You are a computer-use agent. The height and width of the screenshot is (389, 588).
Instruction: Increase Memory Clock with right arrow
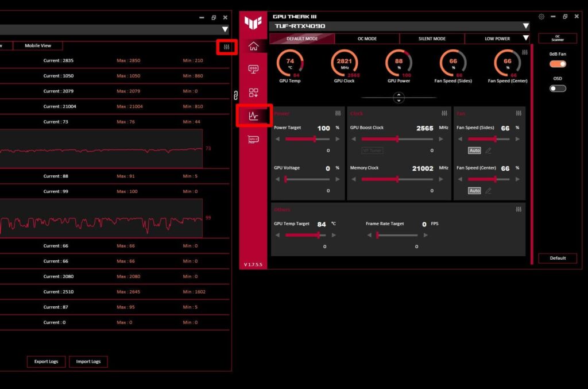(x=441, y=179)
